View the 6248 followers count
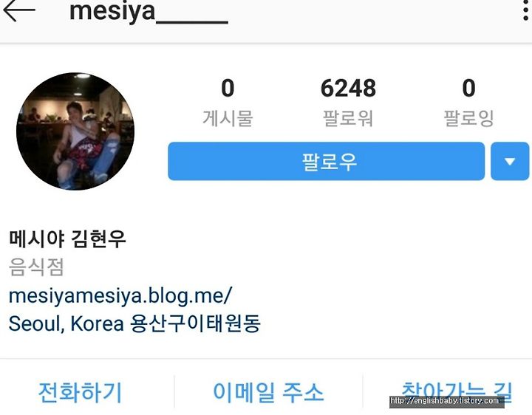The height and width of the screenshot is (415, 532). (348, 88)
